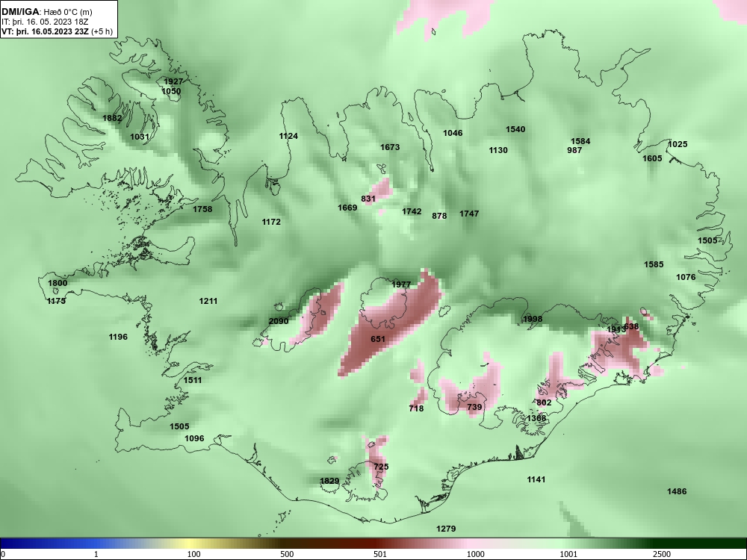Select the 878 height label

coord(439,216)
